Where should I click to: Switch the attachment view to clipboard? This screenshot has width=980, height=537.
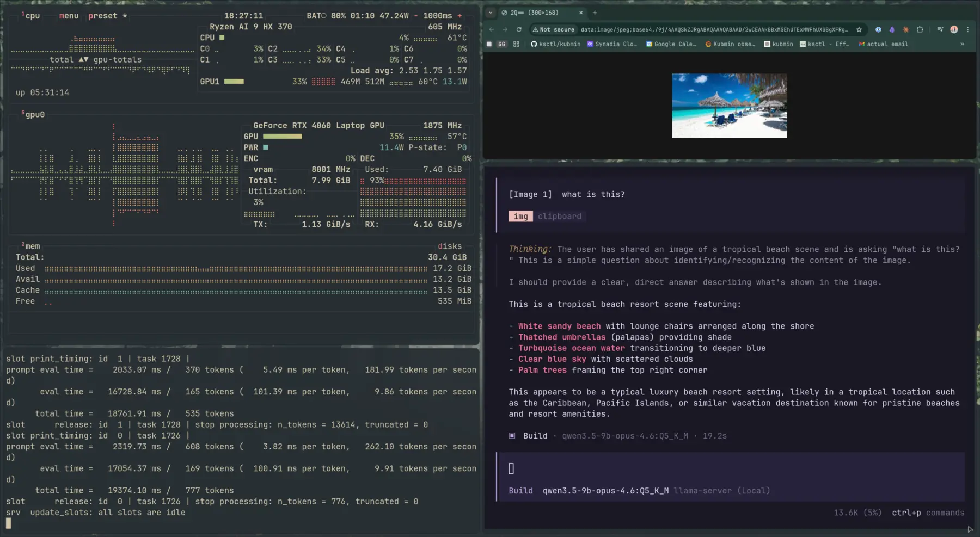(x=560, y=216)
